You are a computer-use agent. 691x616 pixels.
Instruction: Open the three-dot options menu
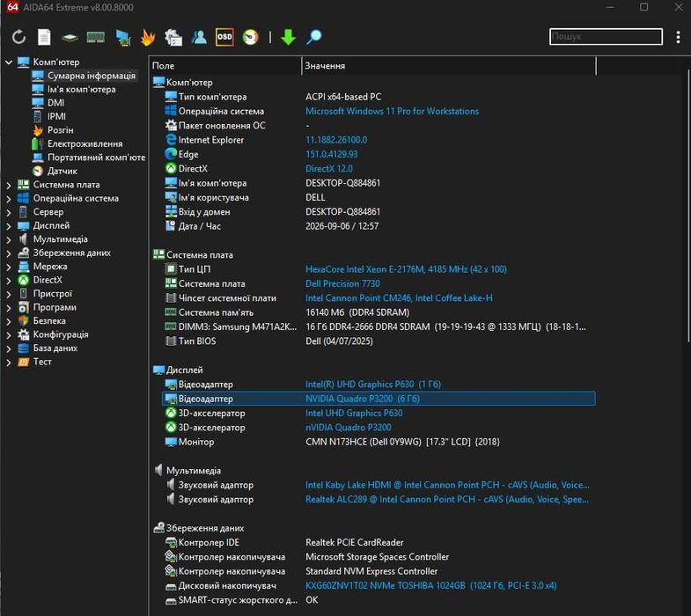point(678,37)
